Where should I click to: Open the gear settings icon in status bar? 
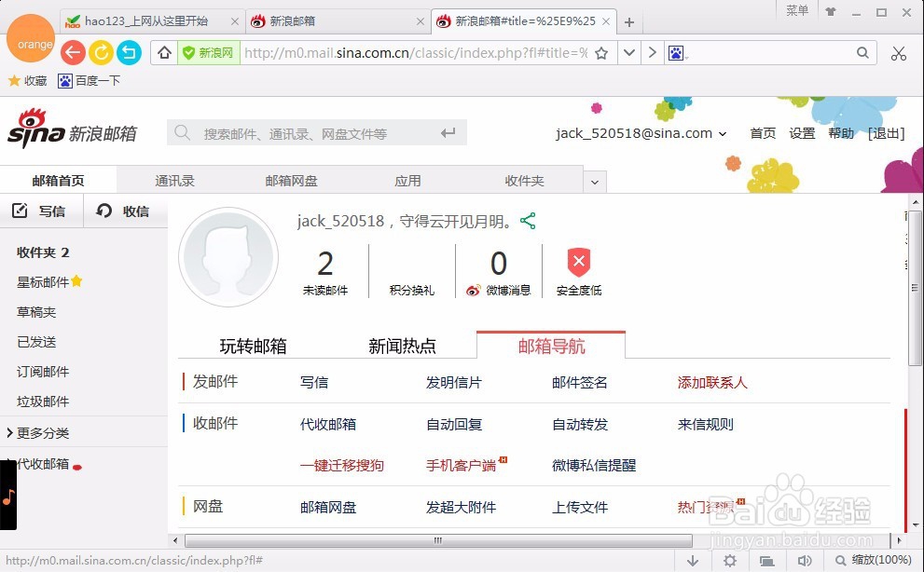click(729, 560)
